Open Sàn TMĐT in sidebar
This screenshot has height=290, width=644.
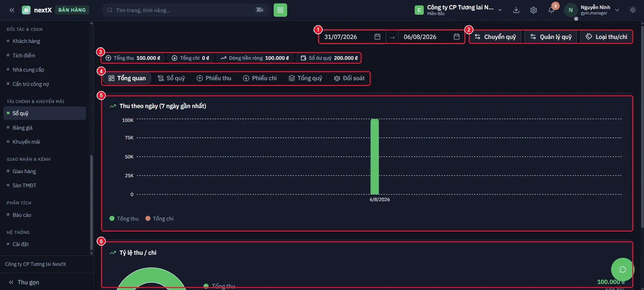(45, 186)
